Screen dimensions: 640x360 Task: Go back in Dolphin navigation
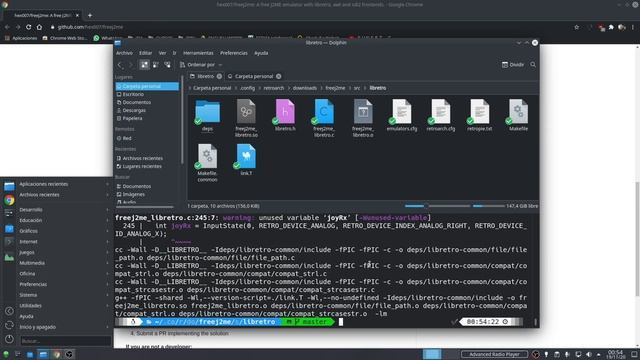(120, 65)
